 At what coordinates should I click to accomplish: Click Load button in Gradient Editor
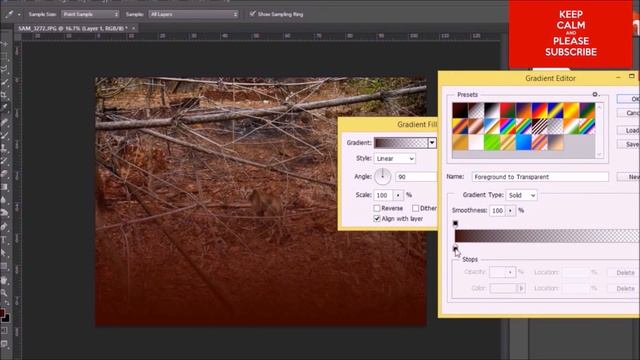pos(629,130)
